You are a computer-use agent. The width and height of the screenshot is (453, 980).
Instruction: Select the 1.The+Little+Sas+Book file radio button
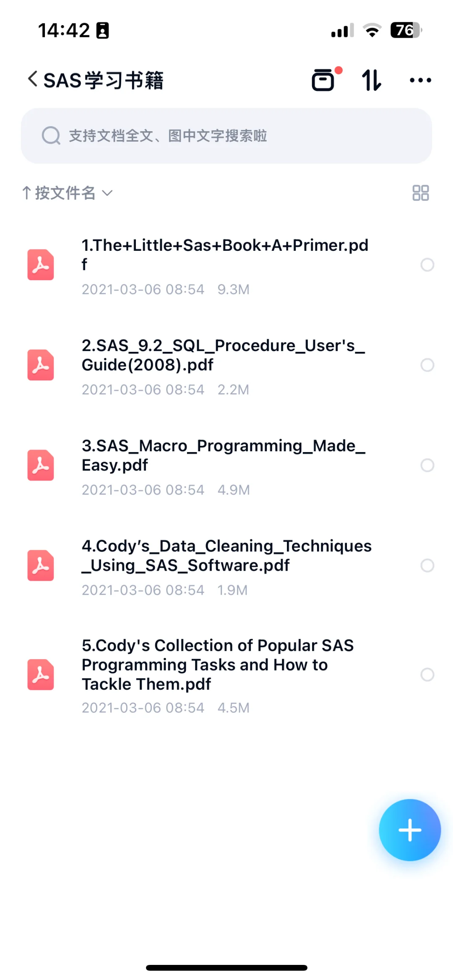tap(427, 265)
